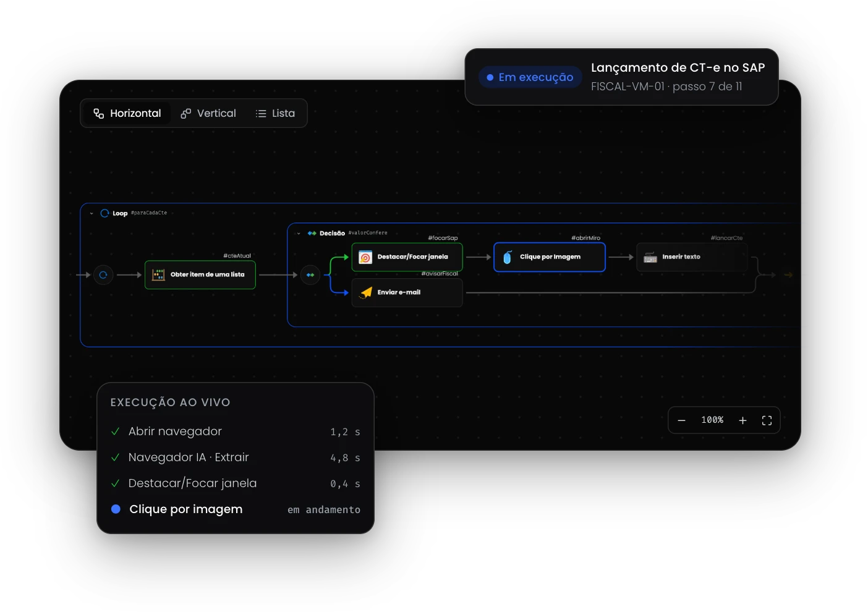Click the #valorConfere decision tag

click(368, 233)
